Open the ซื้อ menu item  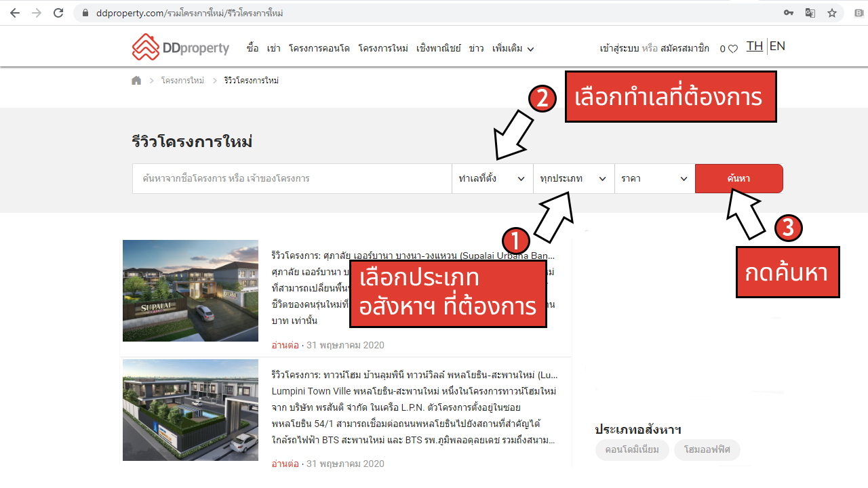tap(253, 48)
